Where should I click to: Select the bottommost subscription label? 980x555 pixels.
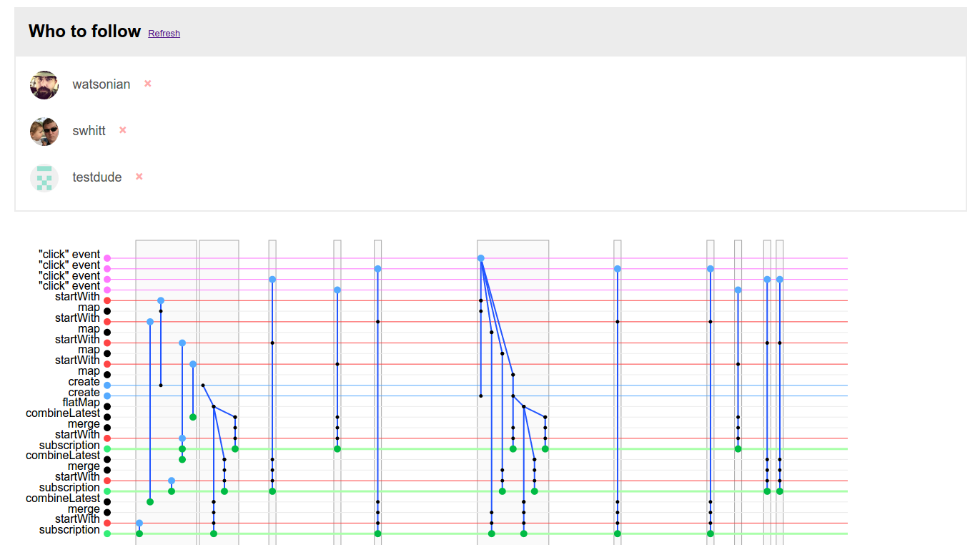69,530
